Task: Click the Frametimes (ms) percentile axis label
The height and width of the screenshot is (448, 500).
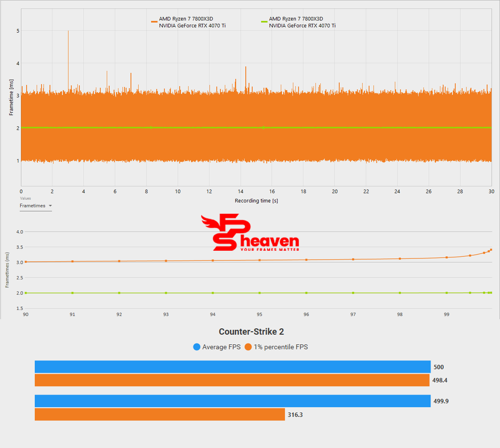Action: (7, 270)
